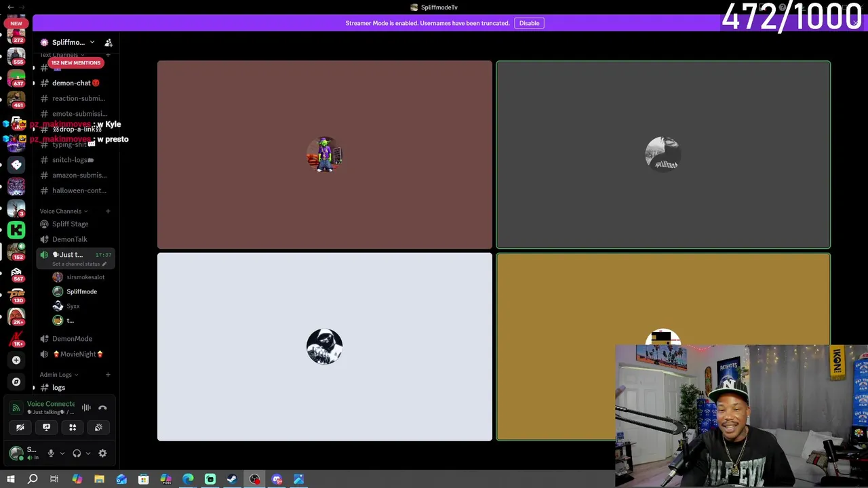Image resolution: width=868 pixels, height=488 pixels.
Task: Open the activities launcher icon
Action: tap(73, 427)
